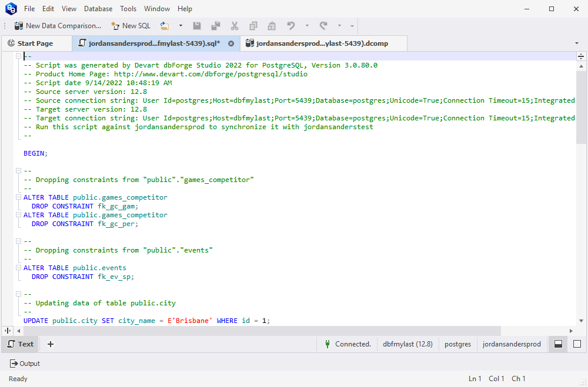Click the Cut scissors icon
This screenshot has height=387, width=588.
point(235,26)
